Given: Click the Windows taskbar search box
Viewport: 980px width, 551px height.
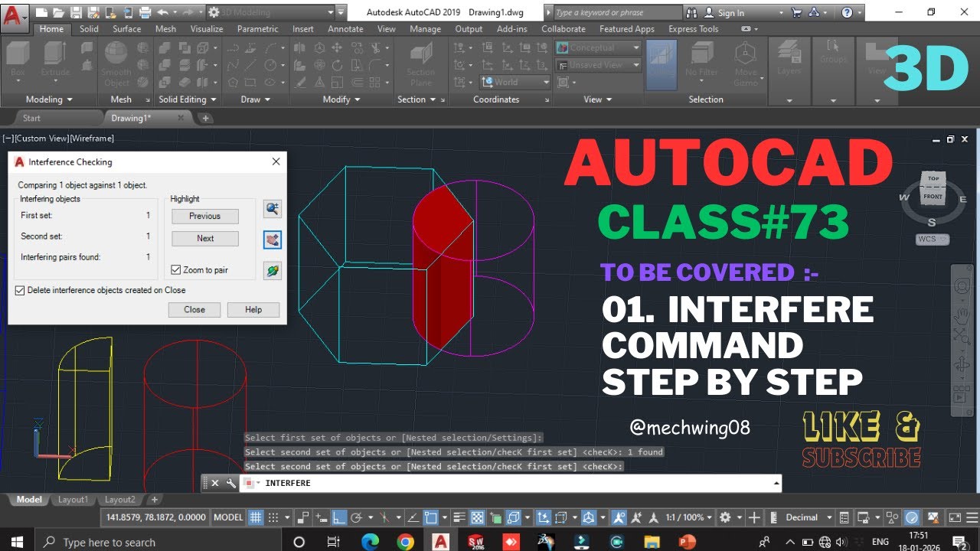Looking at the screenshot, I should click(x=158, y=542).
